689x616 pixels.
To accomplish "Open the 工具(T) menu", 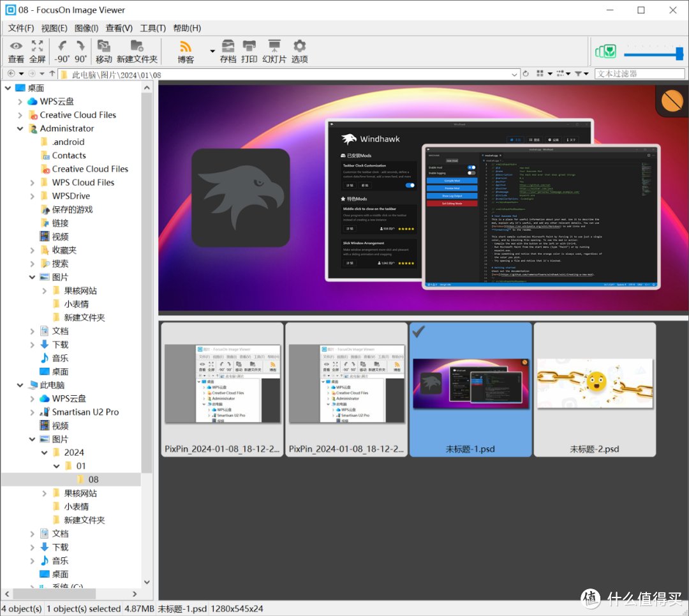I will [153, 27].
